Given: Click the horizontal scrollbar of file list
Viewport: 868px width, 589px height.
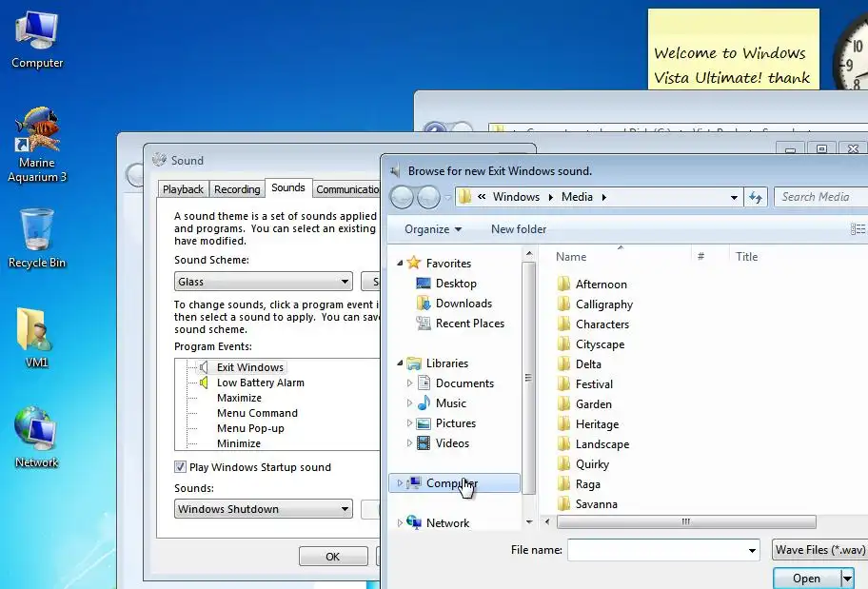Looking at the screenshot, I should [686, 521].
